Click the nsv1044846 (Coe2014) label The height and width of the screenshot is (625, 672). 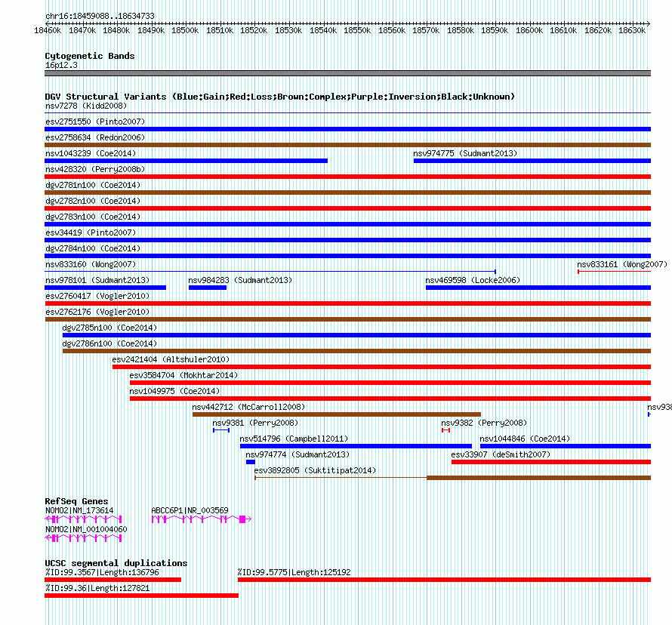[525, 439]
